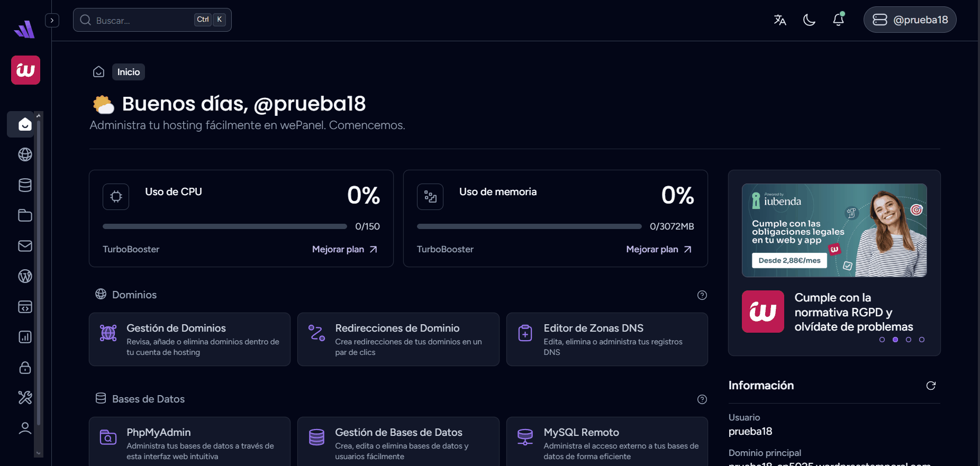Viewport: 980px width, 466px height.
Task: Open the Files folder icon in sidebar
Action: 25,215
